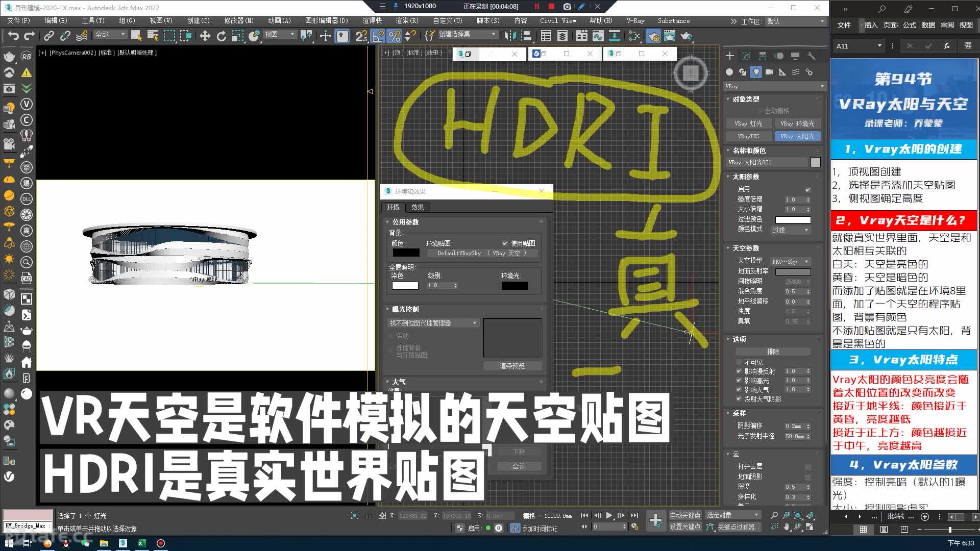Click the DefaultVRaySky environment map button
Viewport: 980px width, 551px height.
coord(482,253)
